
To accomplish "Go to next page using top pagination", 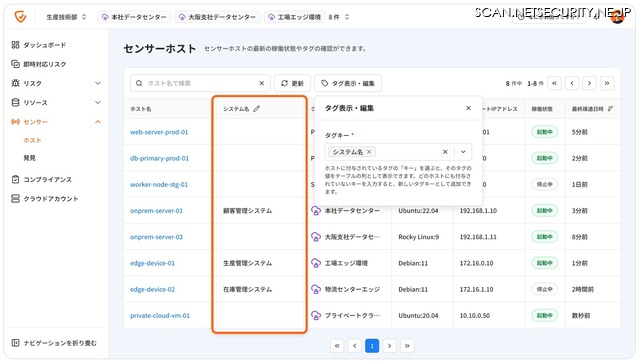I will click(x=589, y=83).
